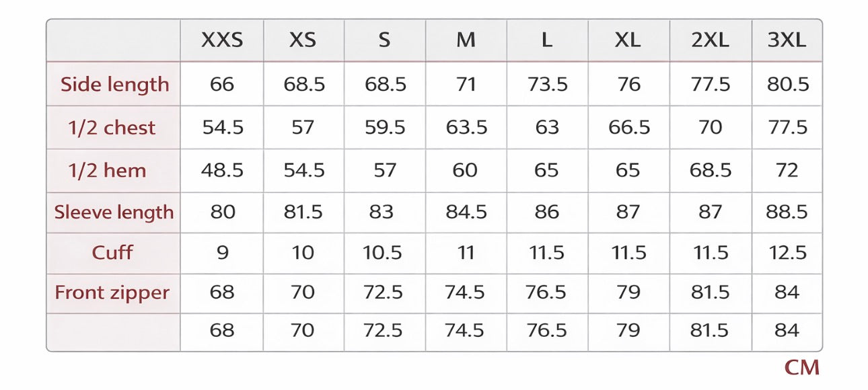The image size is (868, 390).
Task: Click the Sleeve length row label
Action: click(114, 212)
